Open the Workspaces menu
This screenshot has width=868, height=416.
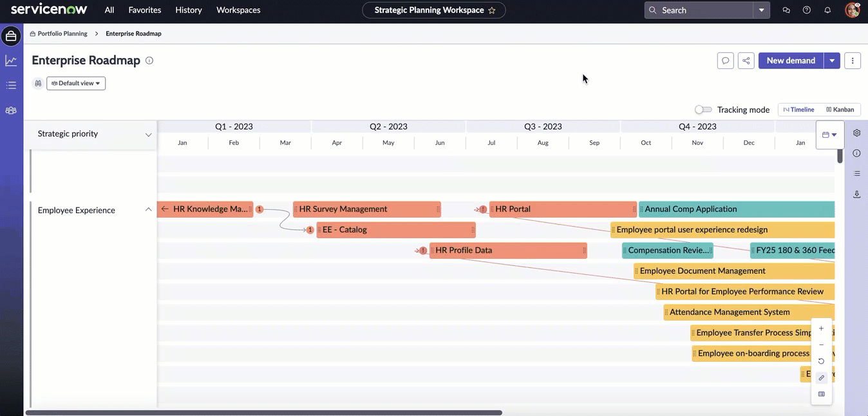238,10
